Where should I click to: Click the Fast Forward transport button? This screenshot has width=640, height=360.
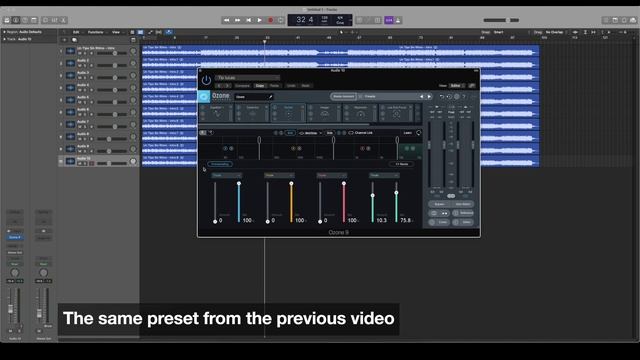238,20
